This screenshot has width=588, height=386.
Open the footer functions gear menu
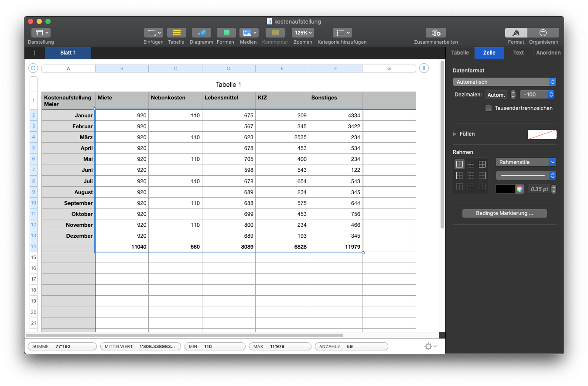431,346
